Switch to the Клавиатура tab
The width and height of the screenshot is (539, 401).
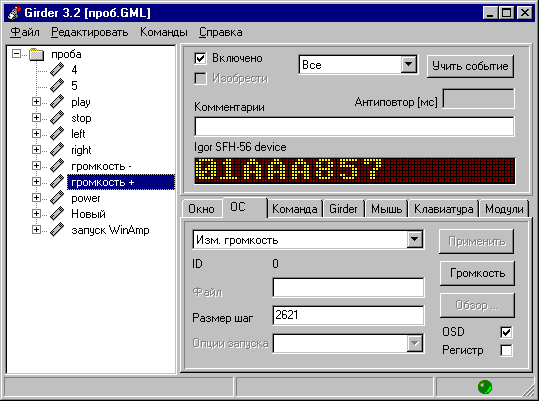point(443,209)
